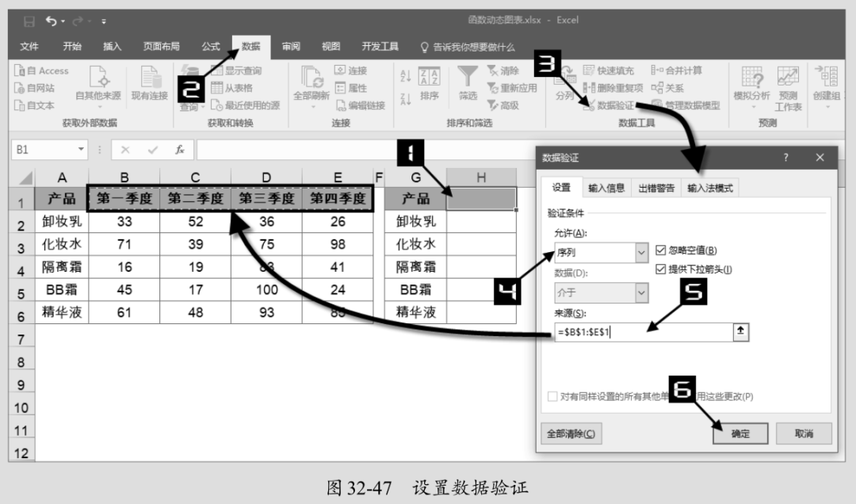856x504 pixels.
Task: Click the formula bar input area
Action: 365,150
